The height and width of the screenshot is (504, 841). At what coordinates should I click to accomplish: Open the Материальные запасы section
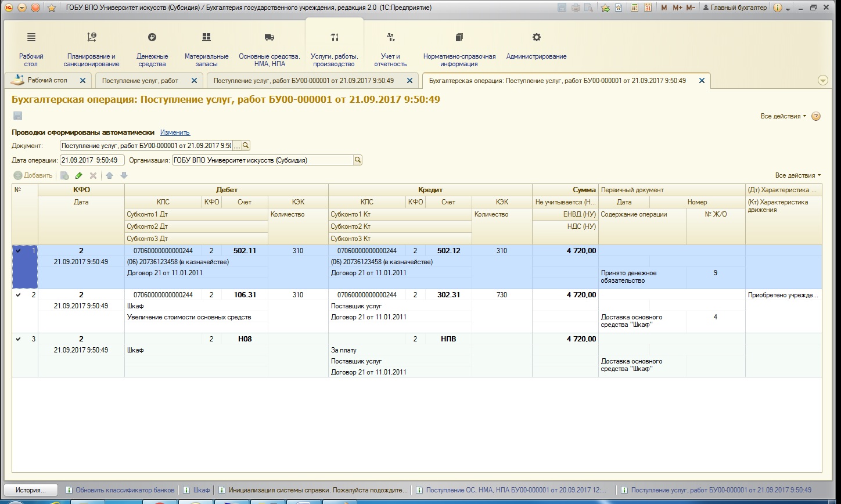tap(206, 49)
